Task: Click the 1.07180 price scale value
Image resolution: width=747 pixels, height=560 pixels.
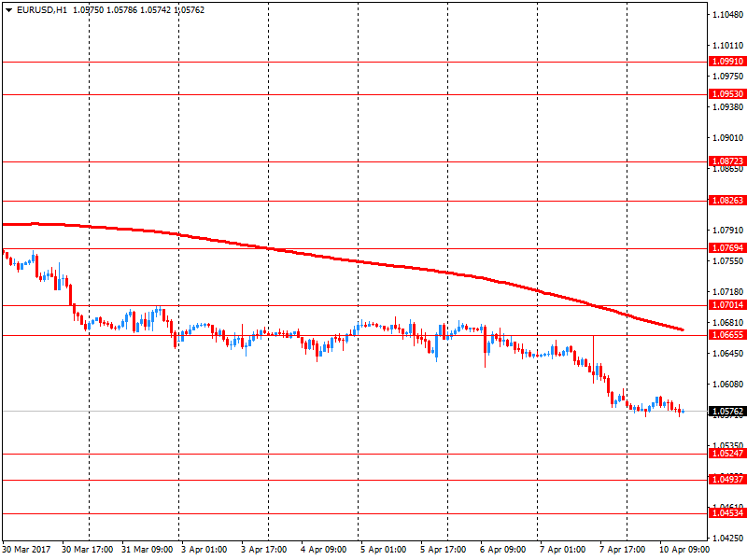Action: coord(728,292)
